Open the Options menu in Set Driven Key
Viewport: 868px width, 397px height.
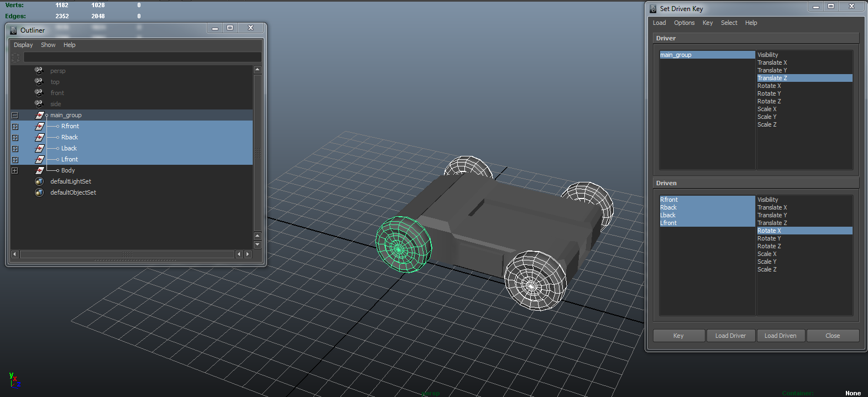(684, 23)
